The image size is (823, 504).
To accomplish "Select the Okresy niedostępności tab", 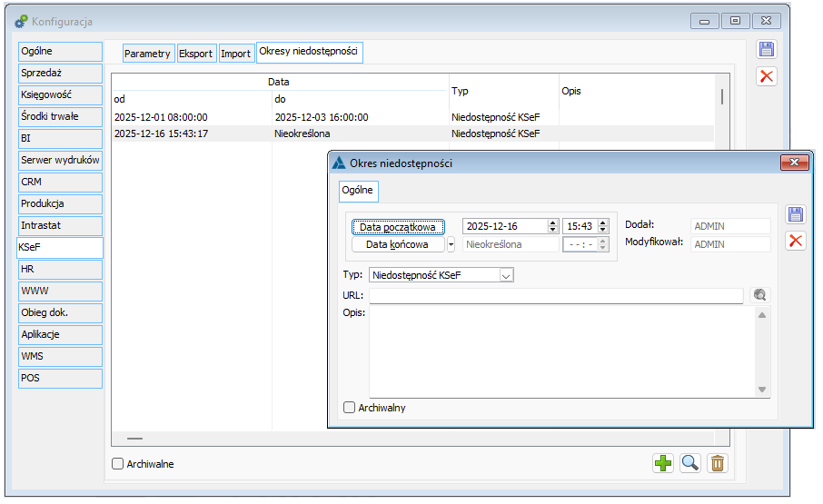I will (x=309, y=52).
